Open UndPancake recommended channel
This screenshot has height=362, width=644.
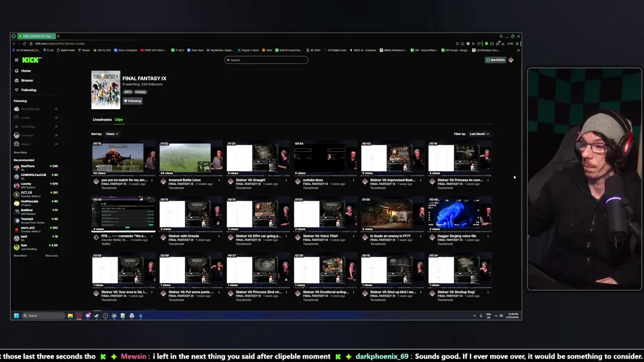click(35, 203)
